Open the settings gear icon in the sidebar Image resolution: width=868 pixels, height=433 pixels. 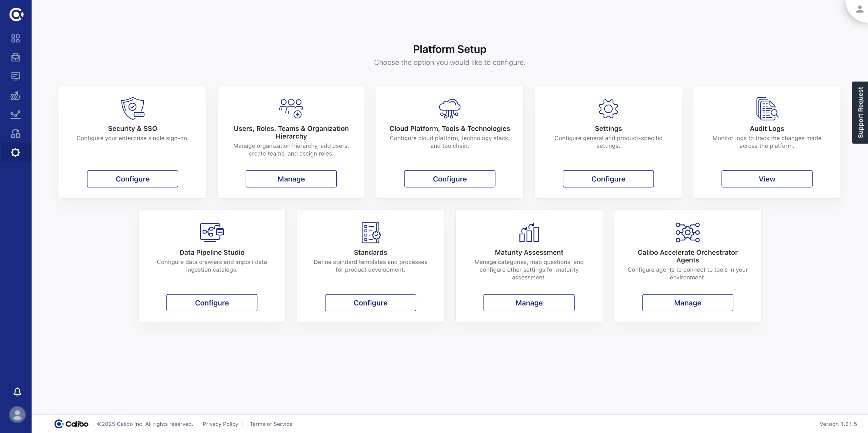(16, 153)
